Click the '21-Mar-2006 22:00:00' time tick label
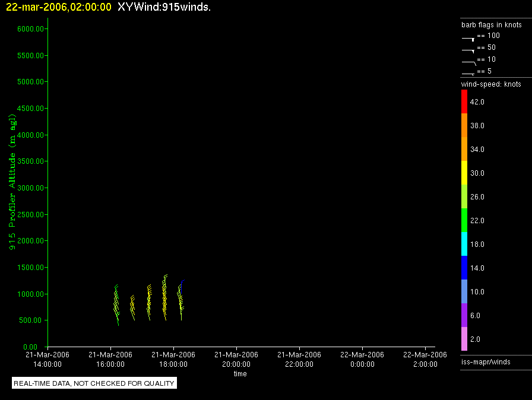 (x=299, y=359)
